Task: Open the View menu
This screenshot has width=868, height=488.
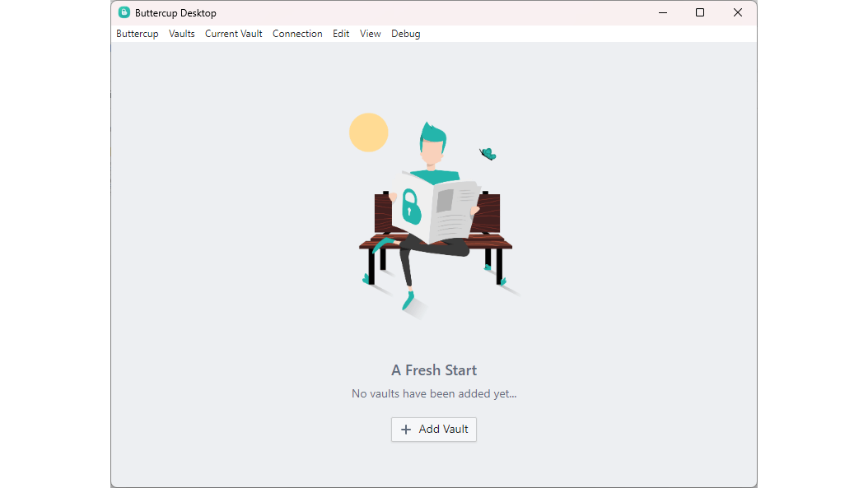Action: click(x=371, y=34)
